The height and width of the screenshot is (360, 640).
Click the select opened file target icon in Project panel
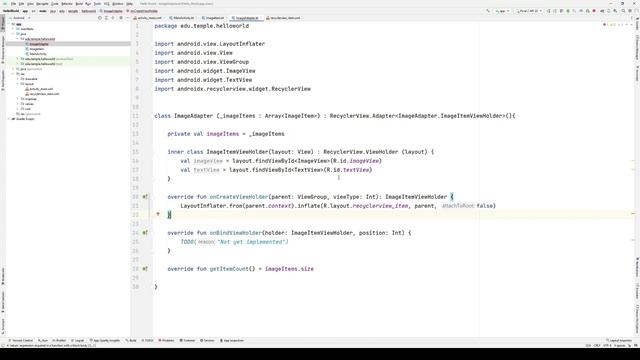click(x=100, y=18)
